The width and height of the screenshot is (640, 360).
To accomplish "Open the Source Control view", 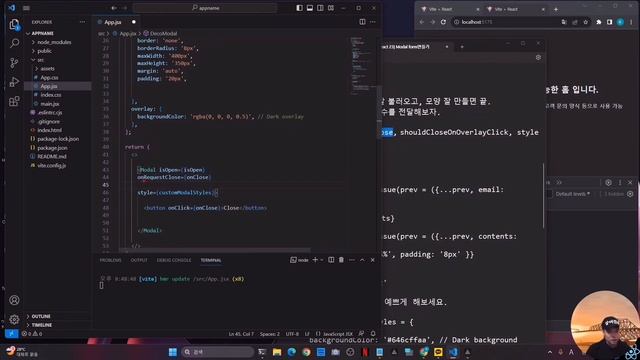I will click(14, 62).
